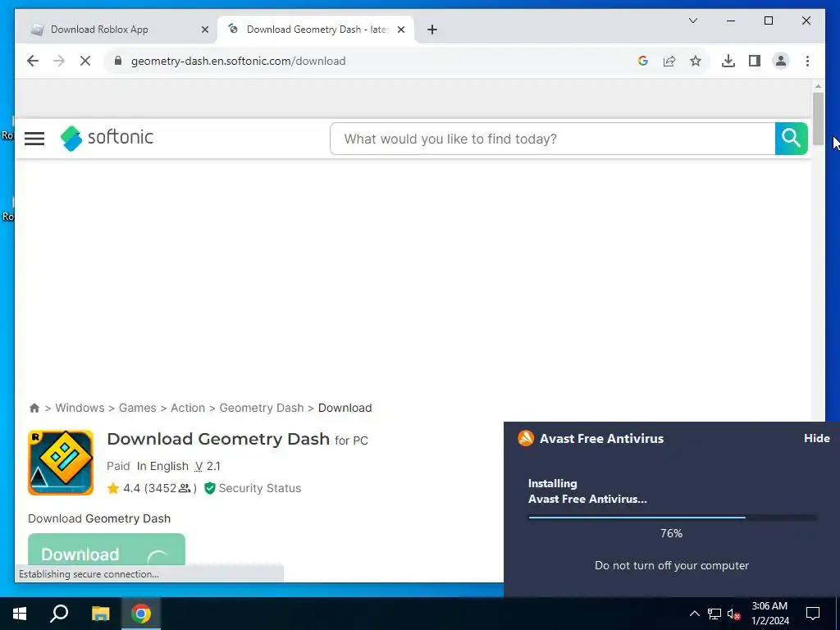Viewport: 840px width, 630px height.
Task: Share this page icon
Action: click(669, 61)
